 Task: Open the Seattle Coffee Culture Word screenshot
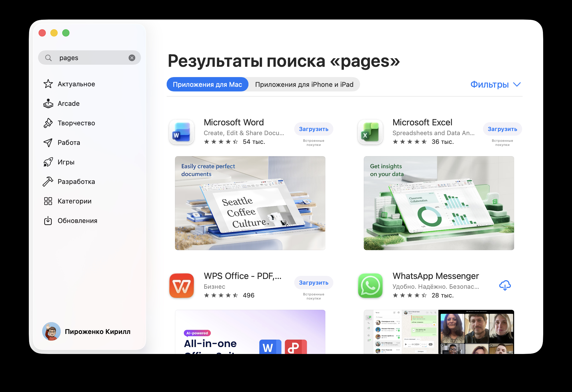coord(250,203)
